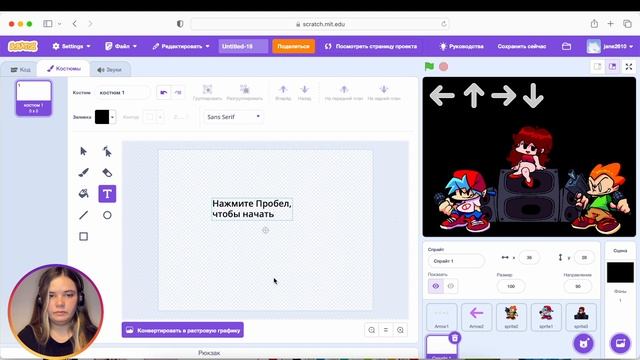Zoom out on the costume canvas
This screenshot has height=360, width=640.
coord(371,330)
